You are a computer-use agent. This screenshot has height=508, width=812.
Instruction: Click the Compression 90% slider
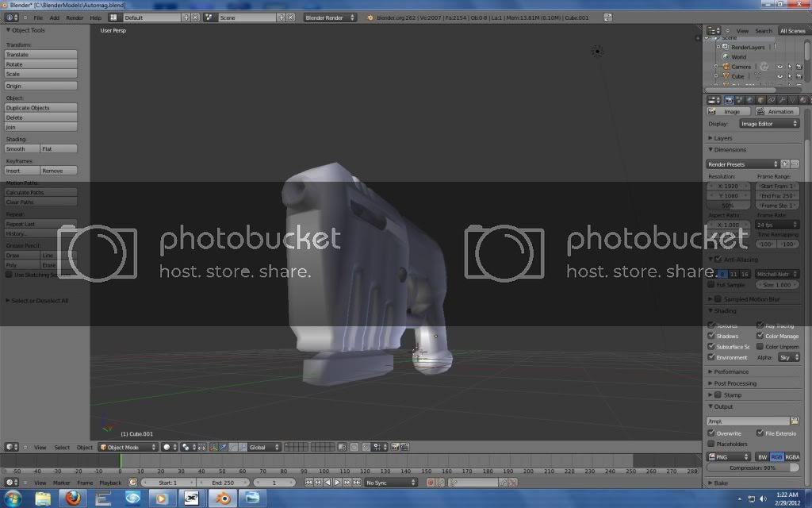click(x=753, y=468)
